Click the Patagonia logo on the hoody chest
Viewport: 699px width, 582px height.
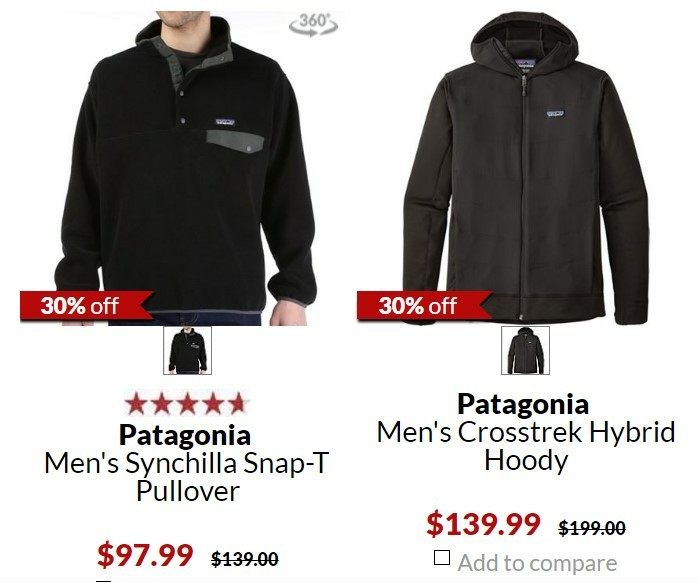click(555, 114)
